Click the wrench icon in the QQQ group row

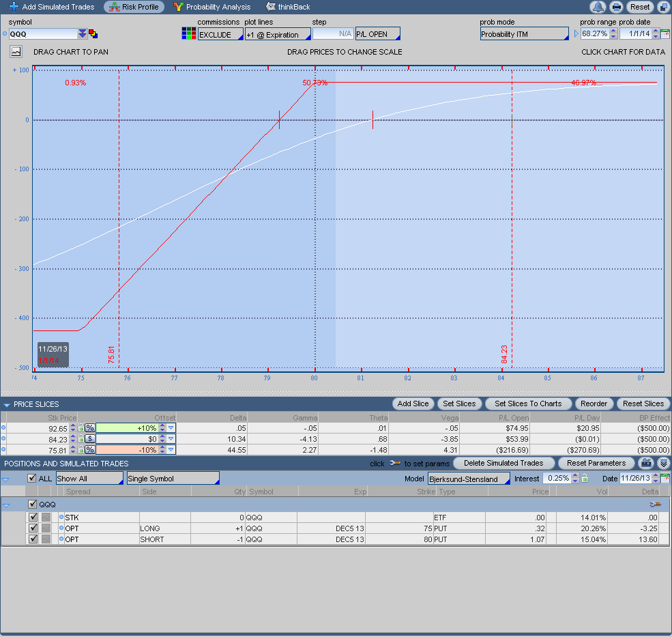pyautogui.click(x=656, y=504)
